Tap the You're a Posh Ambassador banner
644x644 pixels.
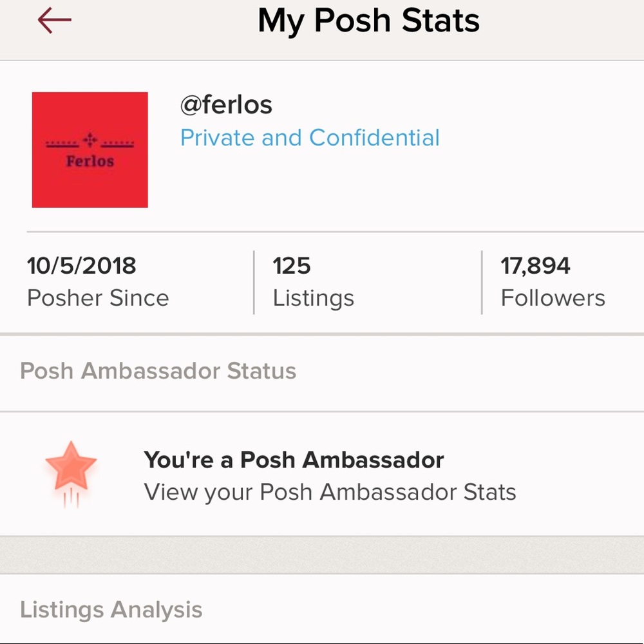294,460
